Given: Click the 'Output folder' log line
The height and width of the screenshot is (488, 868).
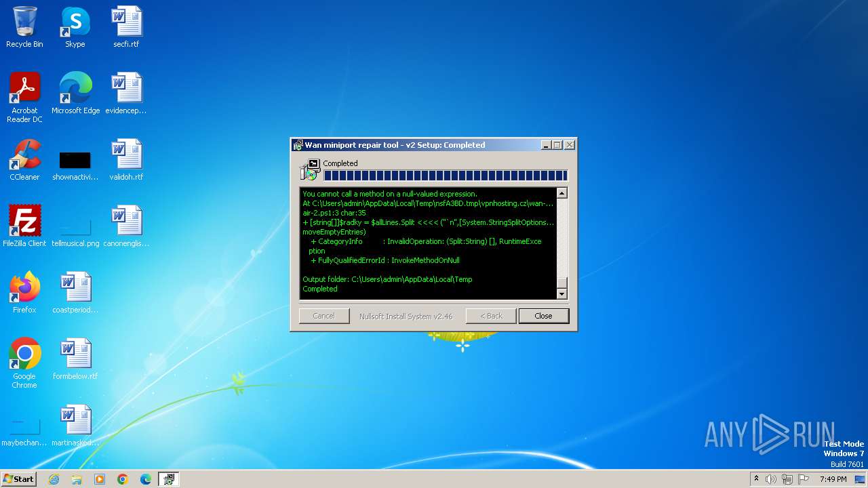Looking at the screenshot, I should click(x=387, y=279).
